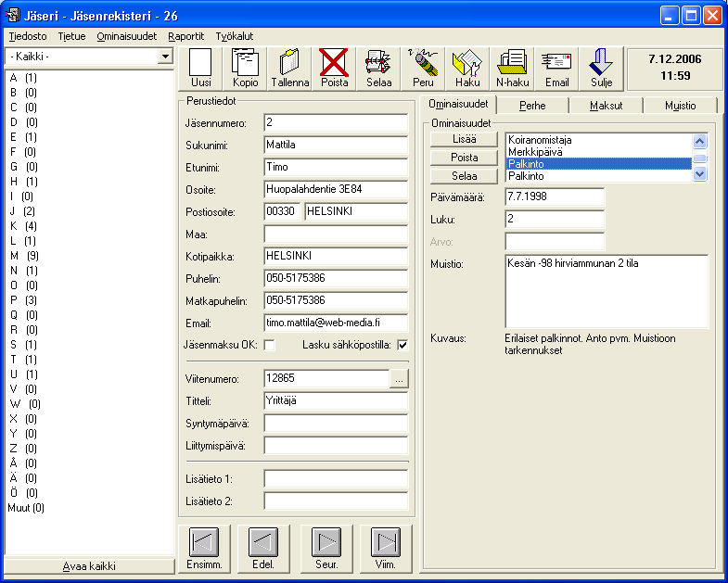Viewport: 728px width, 583px height.
Task: Click the Kotipaikka field HELSINKI
Action: [336, 256]
